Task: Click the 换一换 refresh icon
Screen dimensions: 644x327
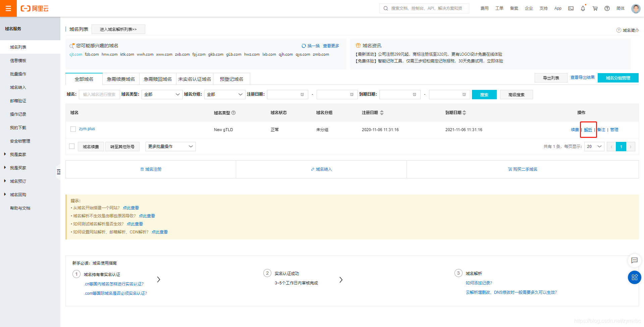Action: [304, 46]
